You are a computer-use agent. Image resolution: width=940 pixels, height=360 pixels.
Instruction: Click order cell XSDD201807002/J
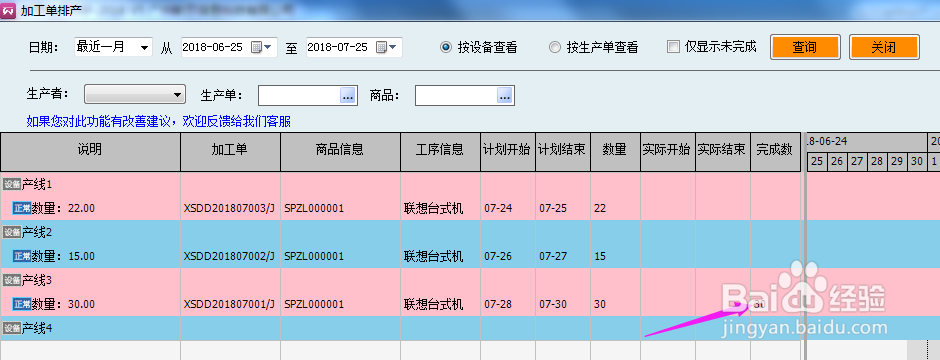[x=230, y=256]
